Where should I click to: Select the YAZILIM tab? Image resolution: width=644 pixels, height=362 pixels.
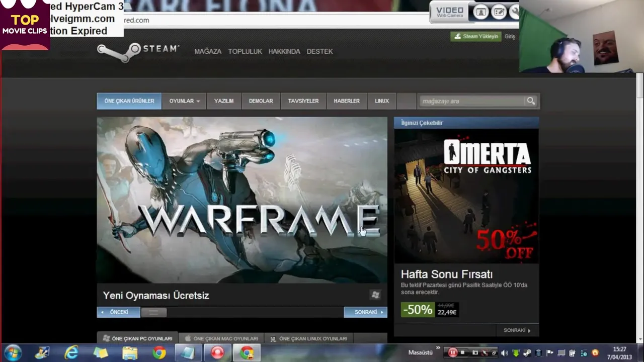224,101
